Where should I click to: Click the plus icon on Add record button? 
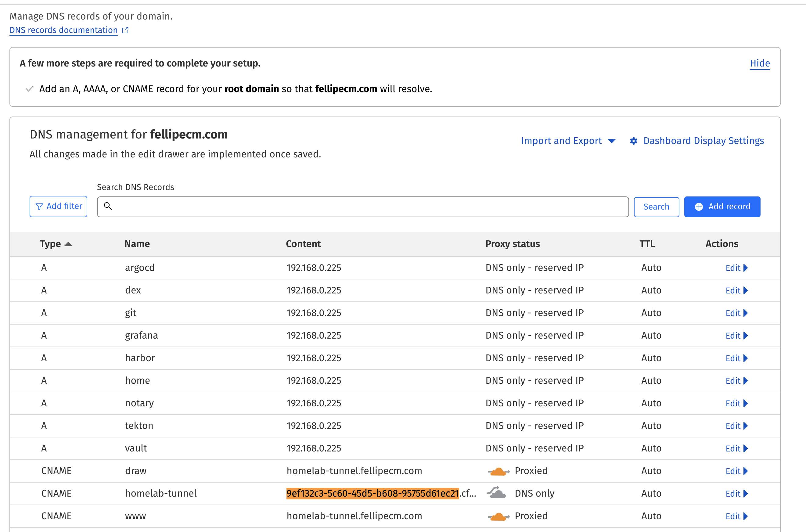(699, 206)
